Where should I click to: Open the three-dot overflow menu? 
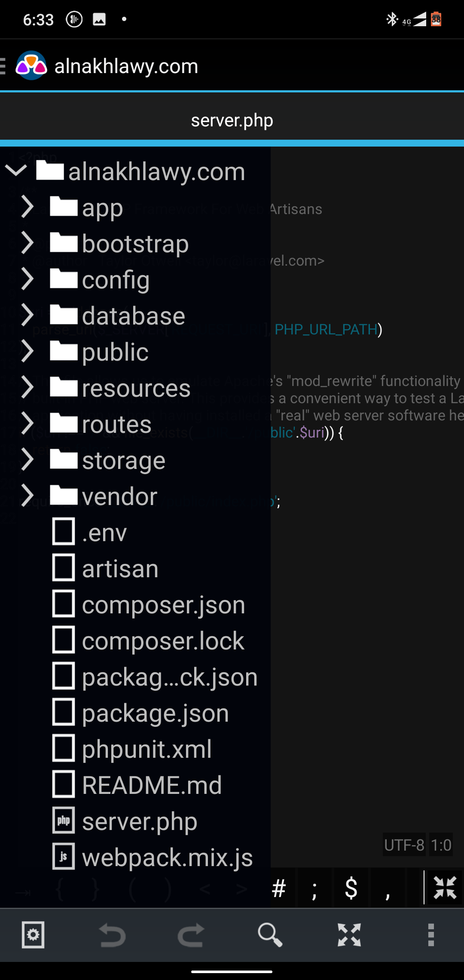click(431, 935)
